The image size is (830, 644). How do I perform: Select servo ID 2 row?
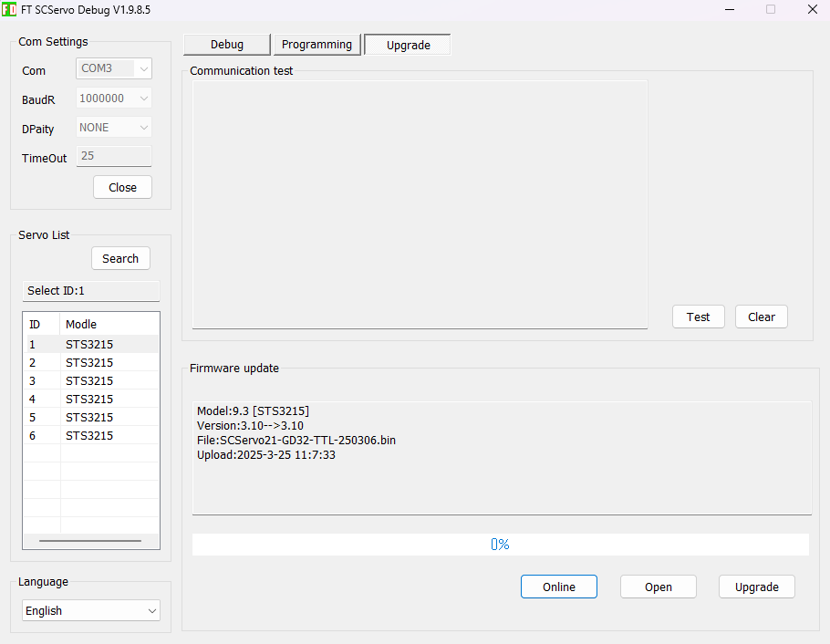coord(92,363)
